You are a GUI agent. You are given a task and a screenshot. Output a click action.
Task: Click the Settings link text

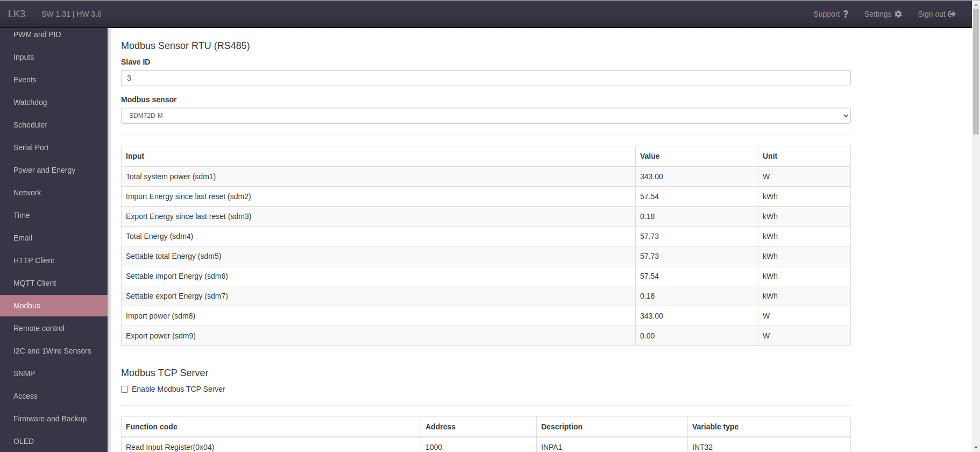pyautogui.click(x=878, y=14)
